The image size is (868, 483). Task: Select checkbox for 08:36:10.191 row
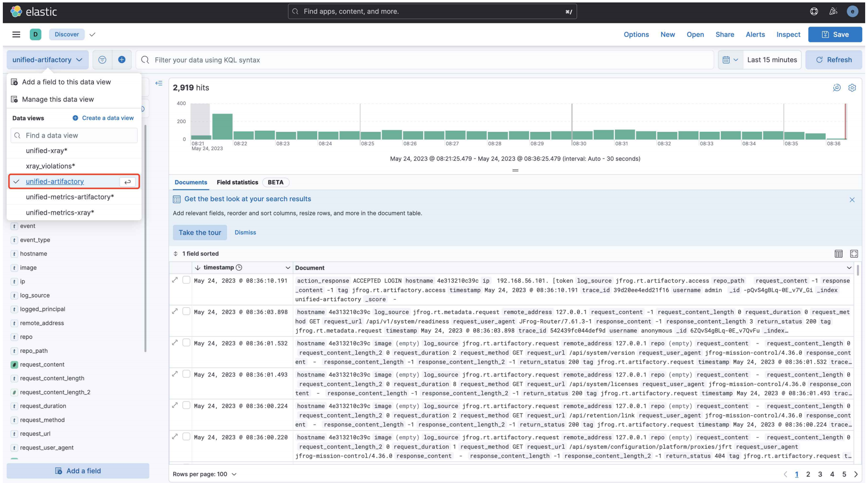[186, 280]
